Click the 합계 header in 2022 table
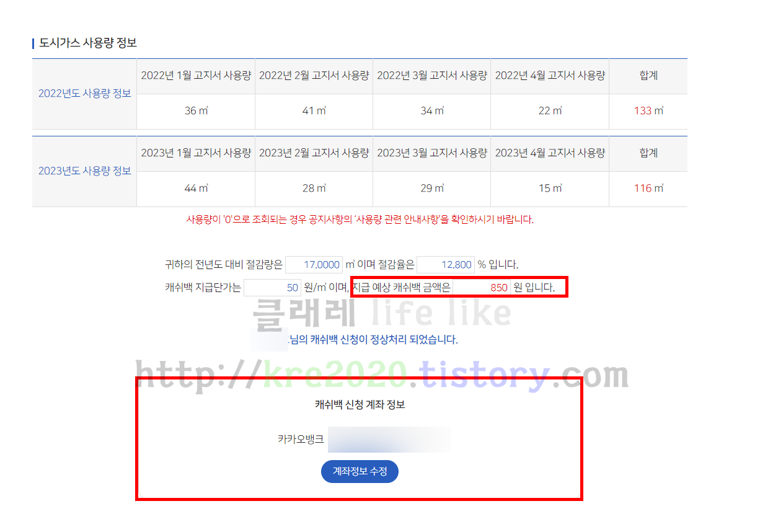The image size is (773, 532). point(648,76)
